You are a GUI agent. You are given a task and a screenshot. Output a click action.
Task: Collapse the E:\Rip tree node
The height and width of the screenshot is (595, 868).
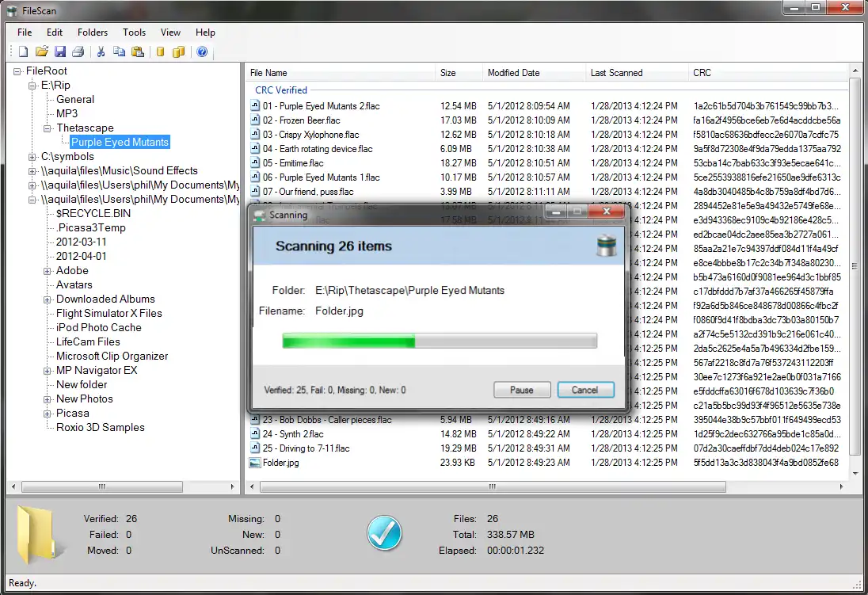(32, 86)
